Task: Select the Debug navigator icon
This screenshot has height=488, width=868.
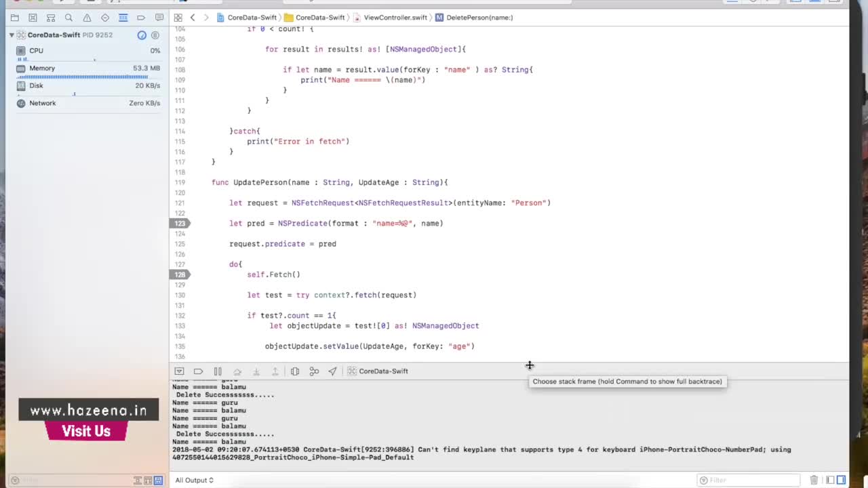Action: pyautogui.click(x=123, y=18)
